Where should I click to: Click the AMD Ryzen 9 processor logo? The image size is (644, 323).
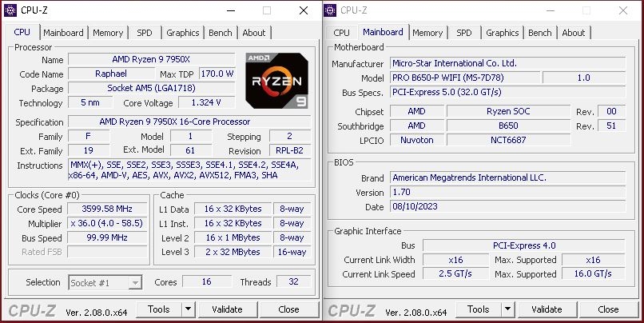point(276,81)
